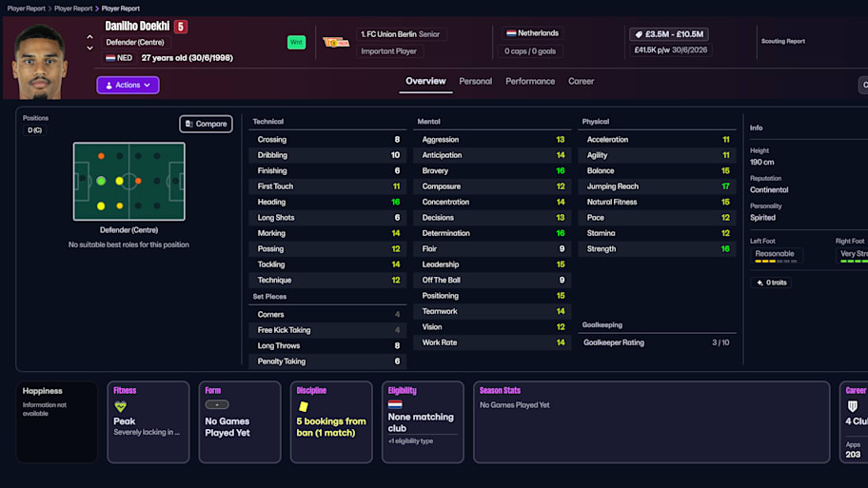This screenshot has width=868, height=488.
Task: Click the £41.5K p/w contract chip
Action: coord(671,50)
